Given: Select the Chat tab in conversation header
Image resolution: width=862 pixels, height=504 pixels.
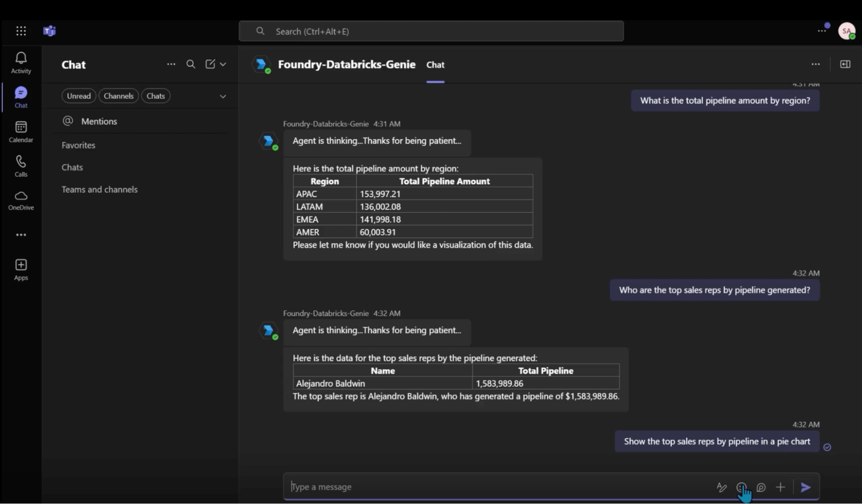Looking at the screenshot, I should click(435, 65).
